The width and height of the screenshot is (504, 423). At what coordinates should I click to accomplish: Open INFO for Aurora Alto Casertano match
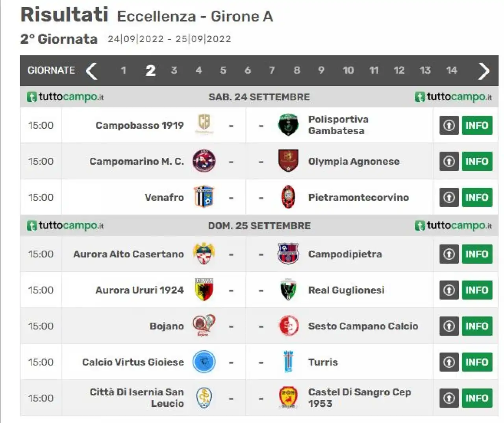(x=477, y=254)
